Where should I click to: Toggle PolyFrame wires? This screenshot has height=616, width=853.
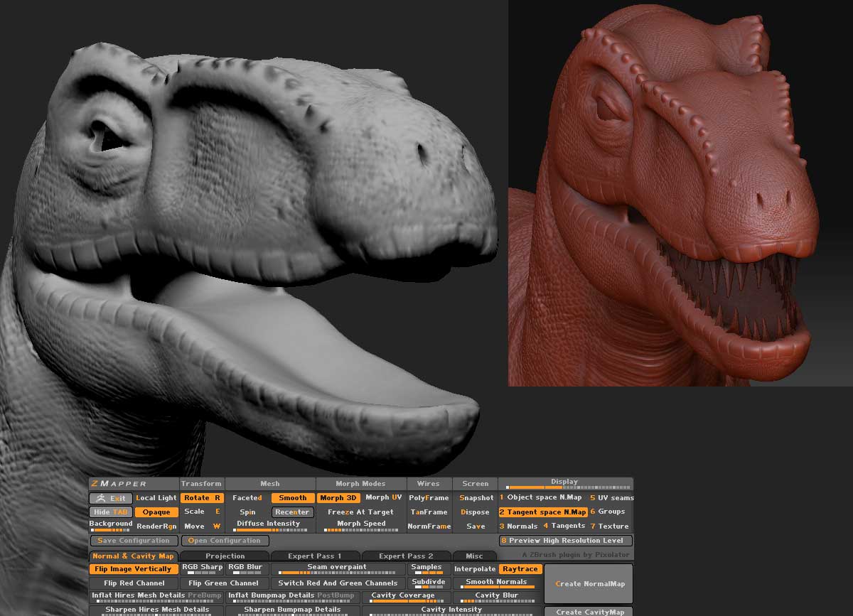(x=429, y=498)
